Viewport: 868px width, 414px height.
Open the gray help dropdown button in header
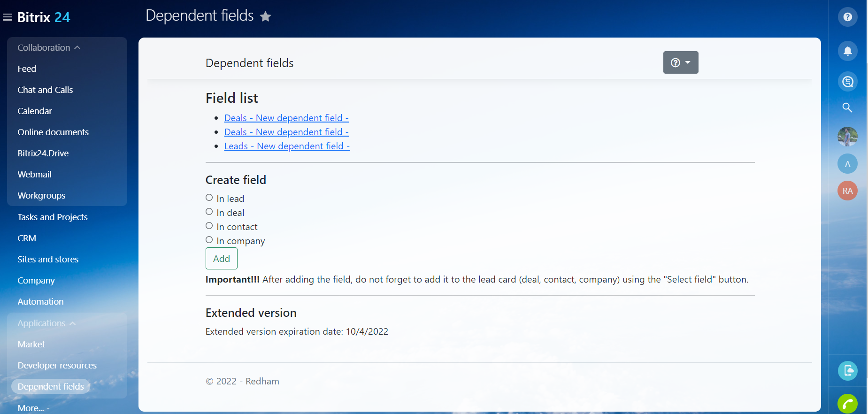point(680,62)
